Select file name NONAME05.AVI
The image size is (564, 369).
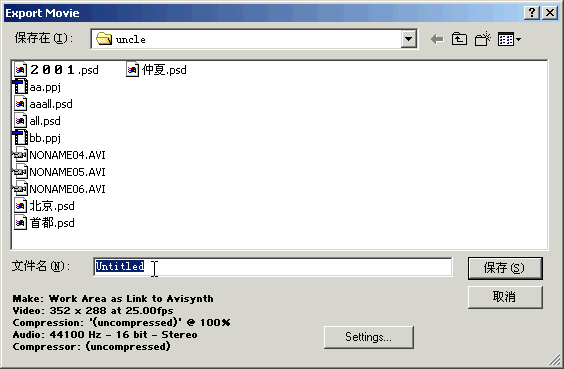67,172
